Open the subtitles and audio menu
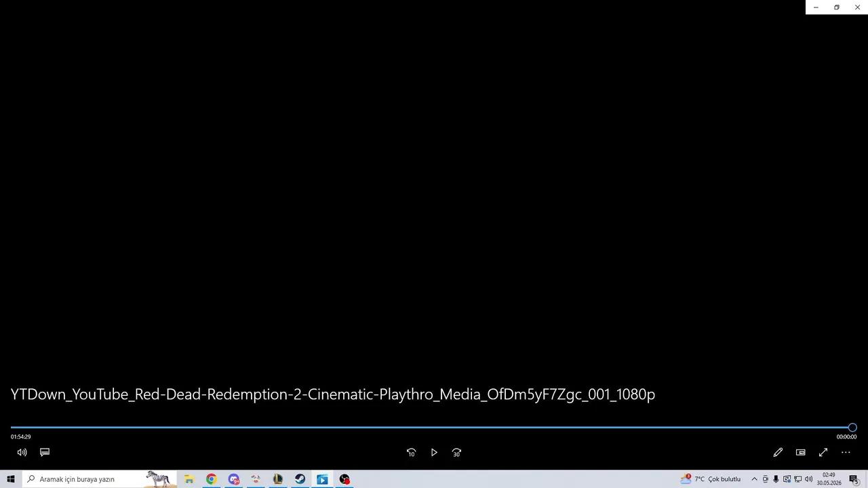 [45, 452]
